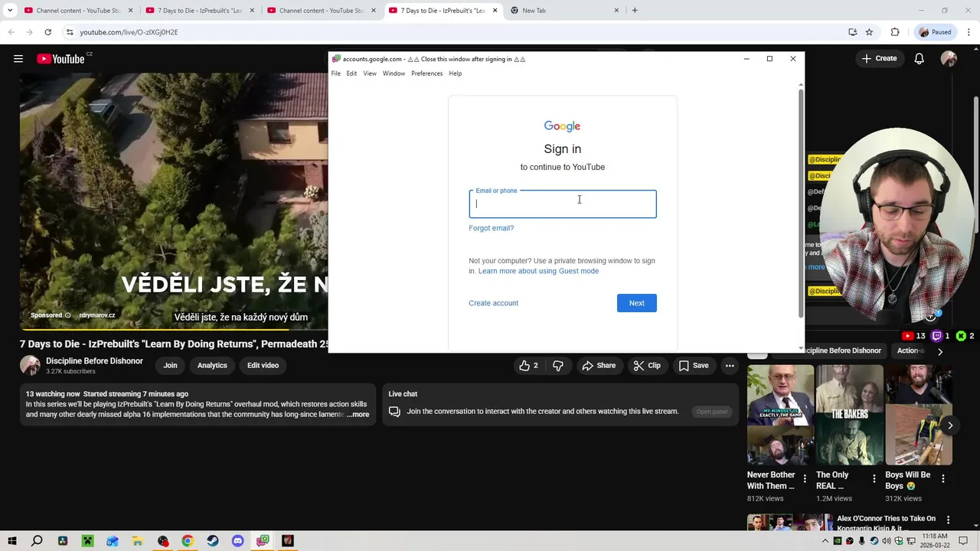The width and height of the screenshot is (980, 551).
Task: View site information icon in address bar
Action: [x=69, y=32]
